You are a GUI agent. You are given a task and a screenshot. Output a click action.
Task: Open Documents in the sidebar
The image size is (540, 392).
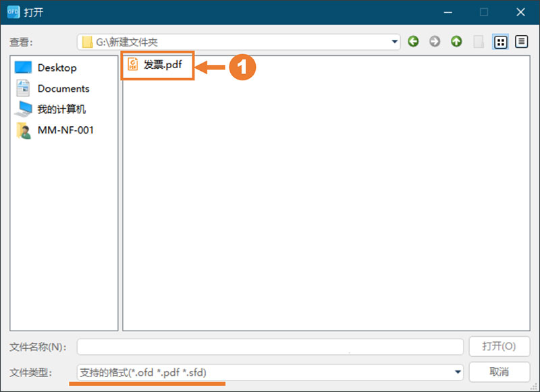pos(53,88)
